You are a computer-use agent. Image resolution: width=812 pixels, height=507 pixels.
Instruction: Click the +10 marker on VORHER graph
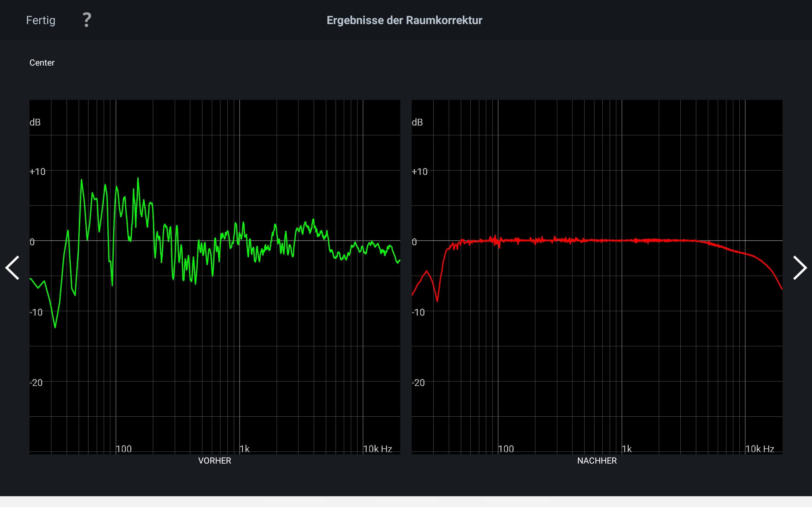point(37,172)
